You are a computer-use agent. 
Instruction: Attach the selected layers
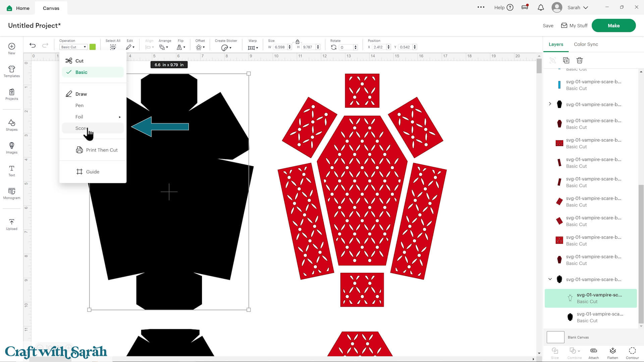[x=593, y=353]
